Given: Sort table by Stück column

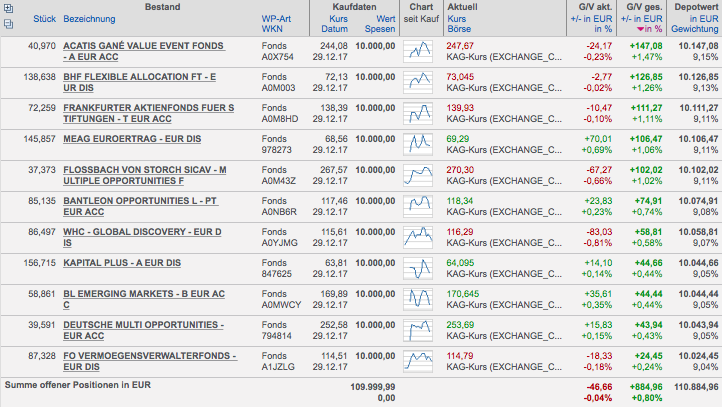Looking at the screenshot, I should coord(44,19).
